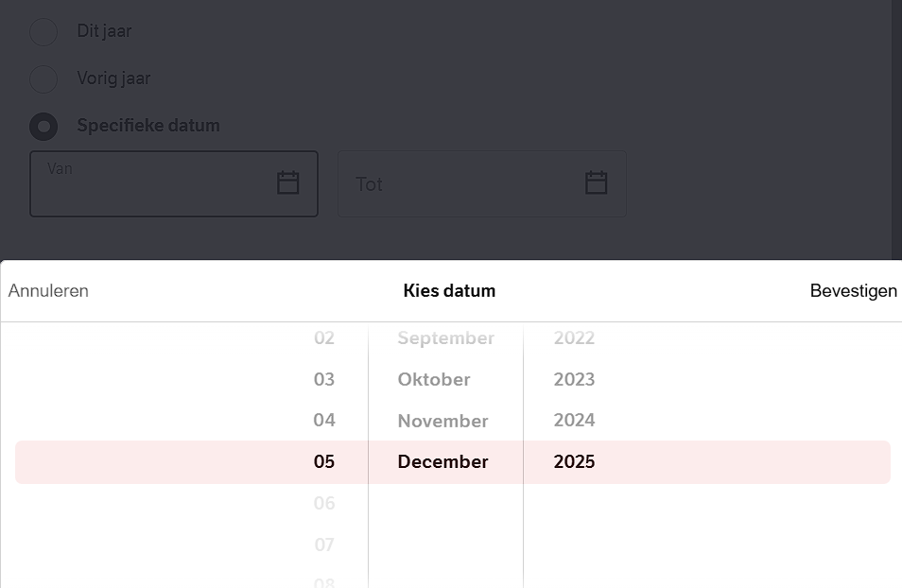Screen dimensions: 902x588
Task: Click calendar icon in Tot field
Action: 596,183
